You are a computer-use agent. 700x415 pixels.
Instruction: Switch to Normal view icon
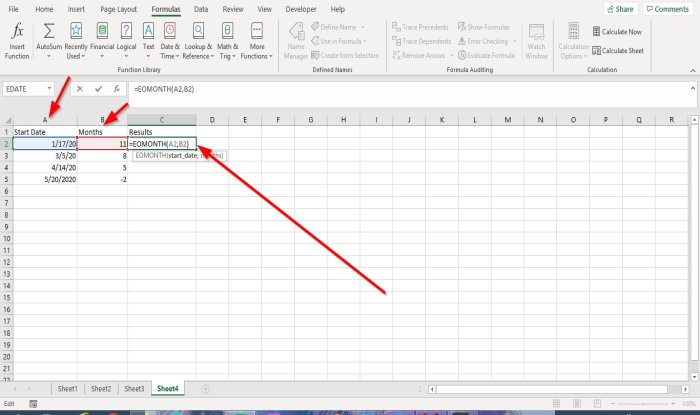pos(556,403)
